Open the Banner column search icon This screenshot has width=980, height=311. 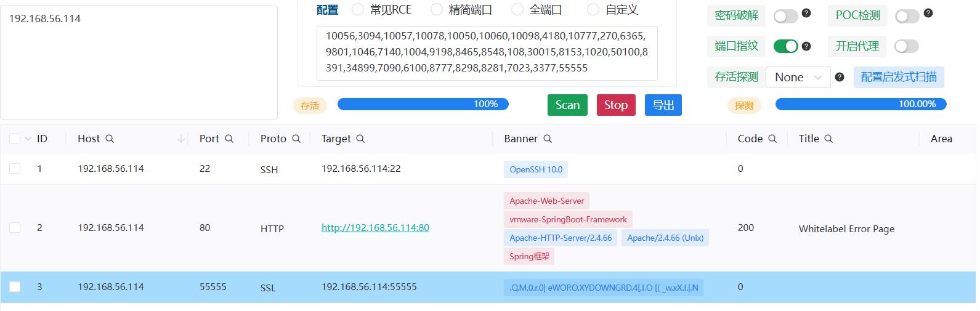click(x=548, y=139)
